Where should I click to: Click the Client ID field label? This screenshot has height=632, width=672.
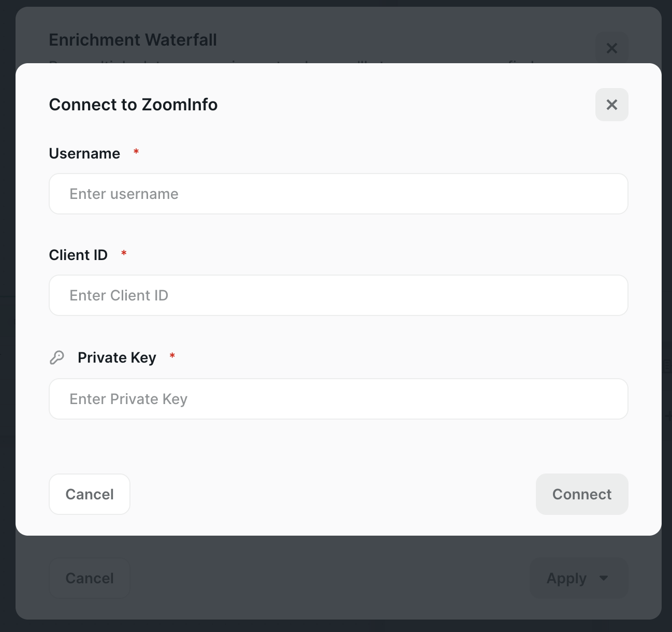tap(78, 254)
